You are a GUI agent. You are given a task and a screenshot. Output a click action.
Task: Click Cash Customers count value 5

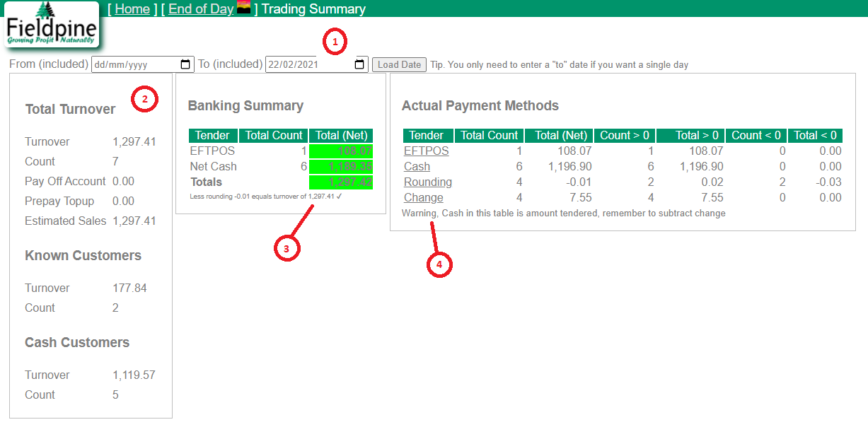(115, 394)
